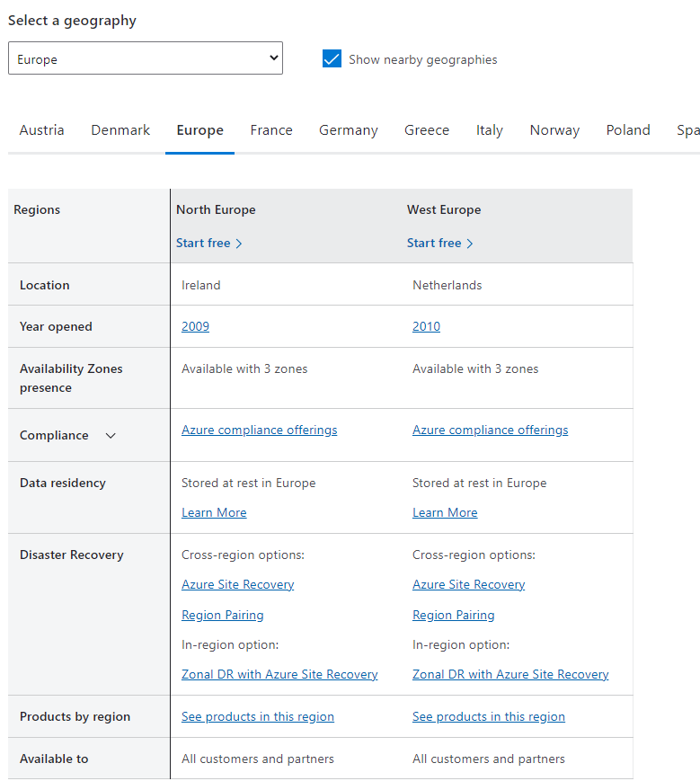This screenshot has height=781, width=700.
Task: Switch to the Italy tab
Action: coord(490,130)
